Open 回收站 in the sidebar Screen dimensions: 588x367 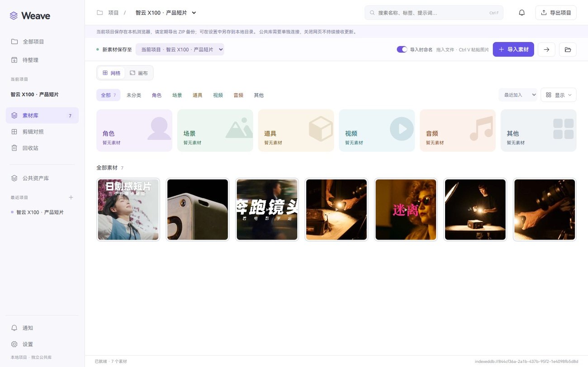[x=42, y=148]
